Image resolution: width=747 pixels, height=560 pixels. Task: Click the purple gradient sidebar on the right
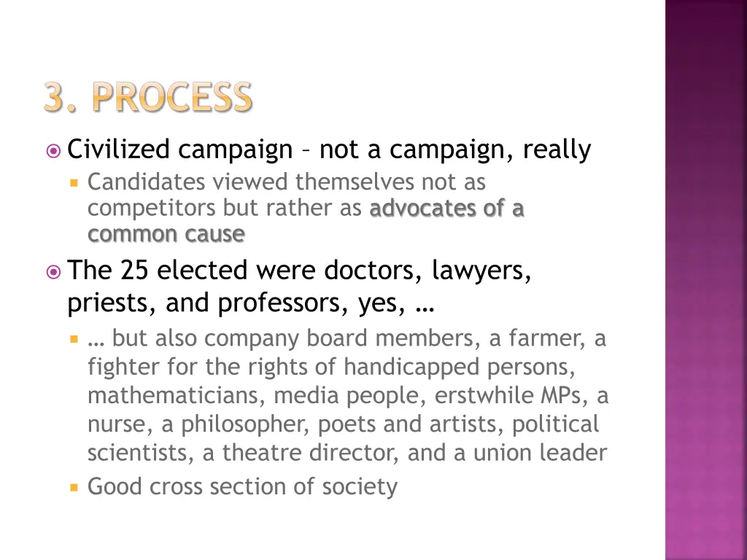tap(706, 280)
